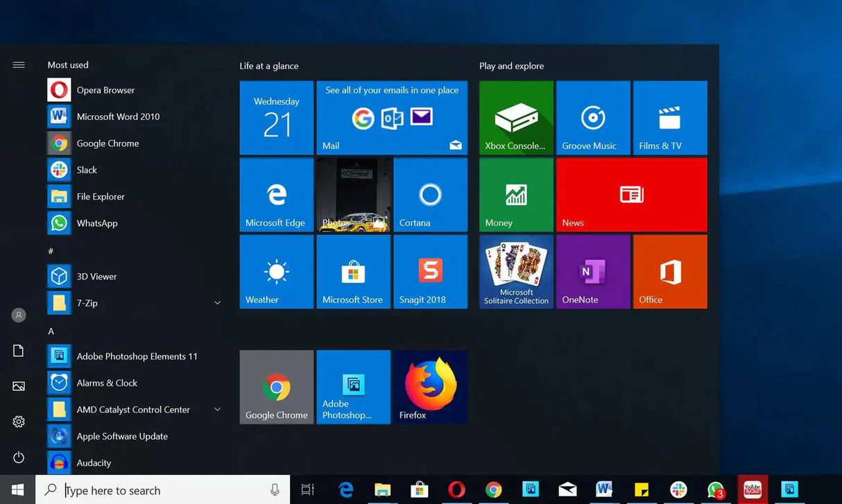Open the hamburger menu at top left
Screen dimensions: 842x504
click(x=18, y=64)
